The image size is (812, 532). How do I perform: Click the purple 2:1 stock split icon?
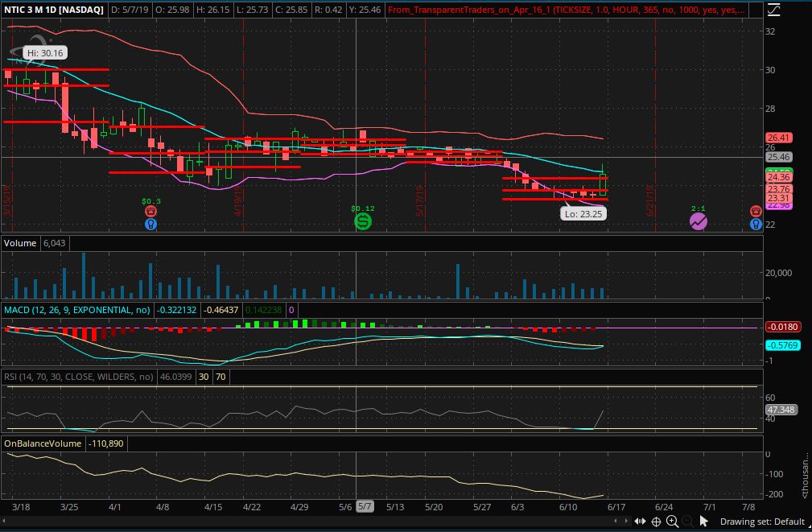(x=698, y=221)
